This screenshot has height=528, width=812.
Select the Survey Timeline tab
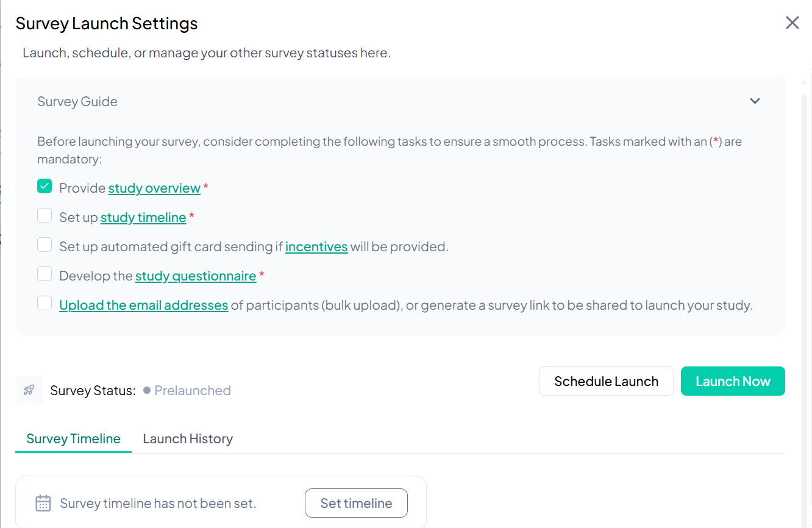(x=73, y=438)
